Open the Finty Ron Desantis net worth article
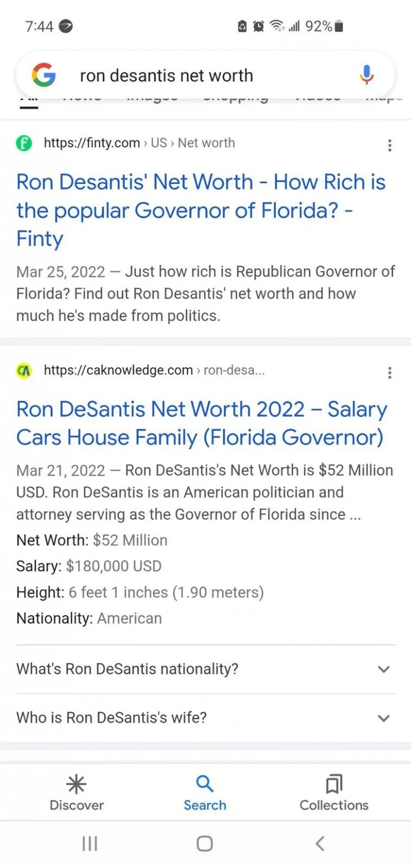 [x=201, y=210]
